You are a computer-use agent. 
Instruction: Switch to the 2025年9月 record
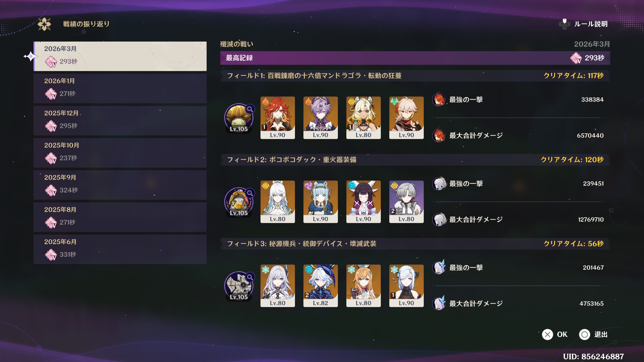click(120, 185)
